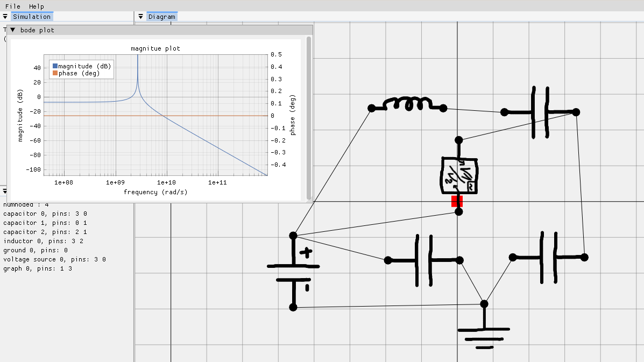Image resolution: width=644 pixels, height=362 pixels.
Task: Select the graph probe box component
Action: 459,176
